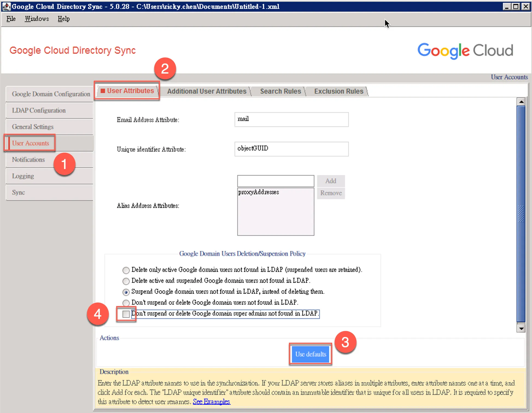
Task: Open the See Examples link
Action: pos(212,402)
